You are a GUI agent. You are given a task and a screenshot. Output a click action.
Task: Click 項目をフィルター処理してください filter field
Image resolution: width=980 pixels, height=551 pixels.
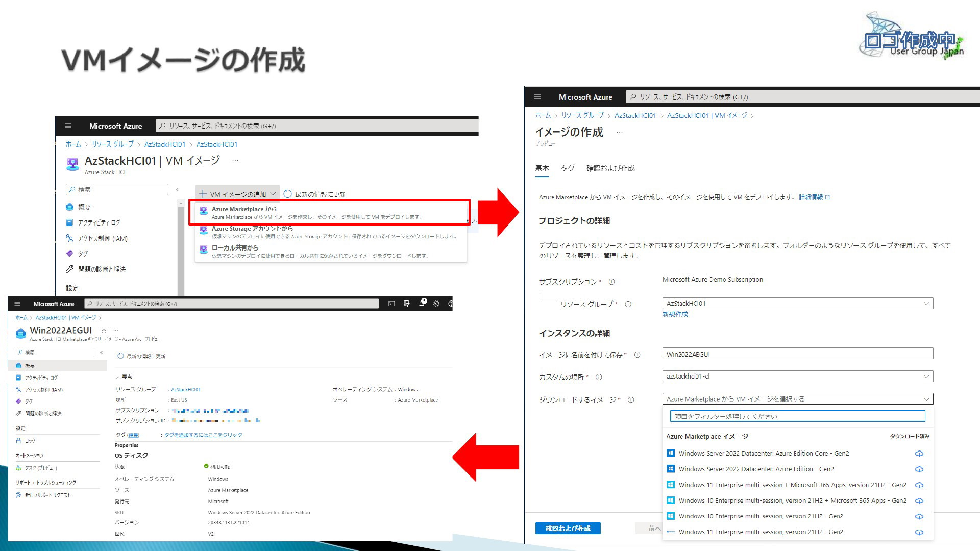[x=797, y=417]
